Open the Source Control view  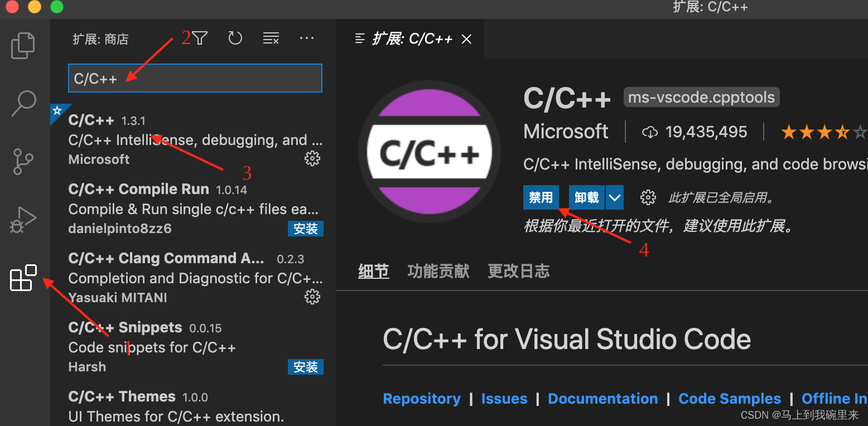tap(23, 161)
